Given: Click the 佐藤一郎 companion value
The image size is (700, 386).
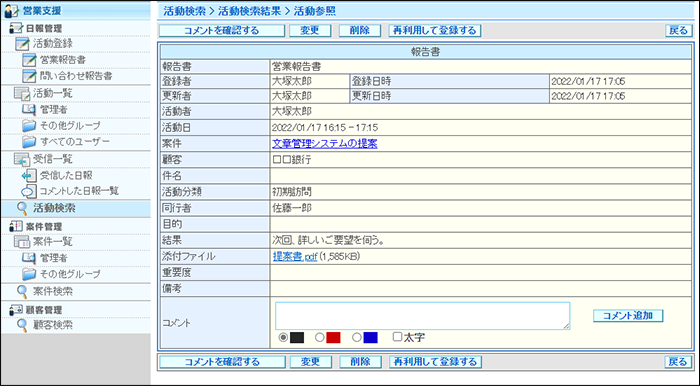Looking at the screenshot, I should click(292, 208).
